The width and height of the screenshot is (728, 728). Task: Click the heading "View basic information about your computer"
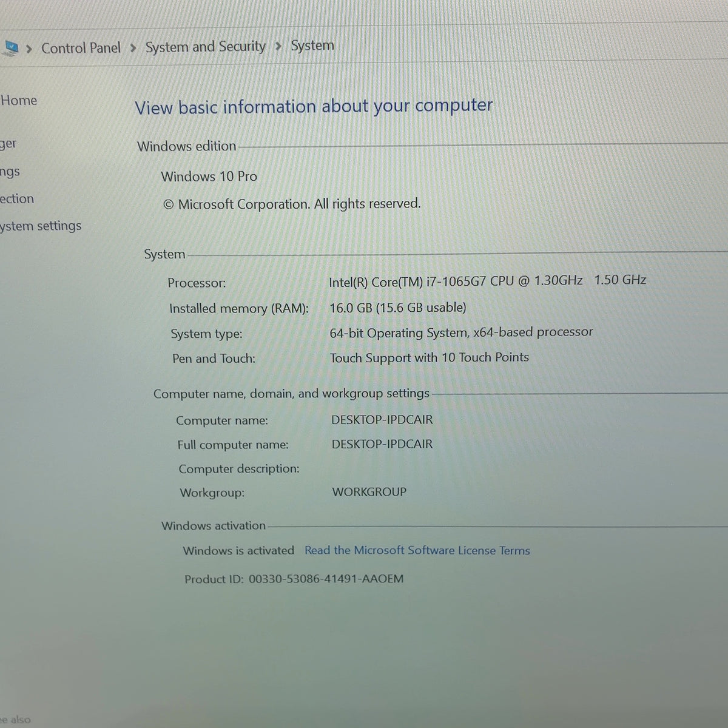tap(314, 107)
